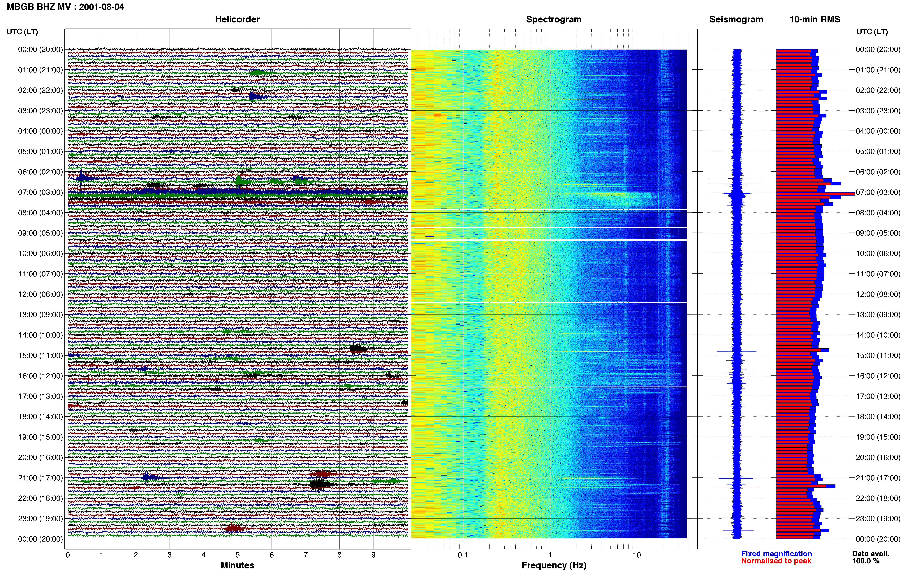Image resolution: width=924 pixels, height=578 pixels.
Task: Select the '10-min RMS' panel heading
Action: click(x=815, y=20)
